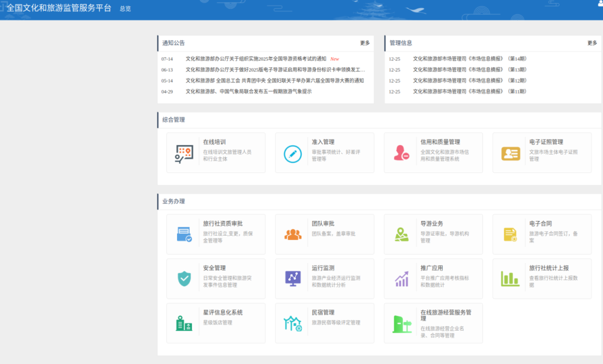Open the 星评信息化系统 hotel icon
Screen dimensions: 603x364
(x=184, y=323)
